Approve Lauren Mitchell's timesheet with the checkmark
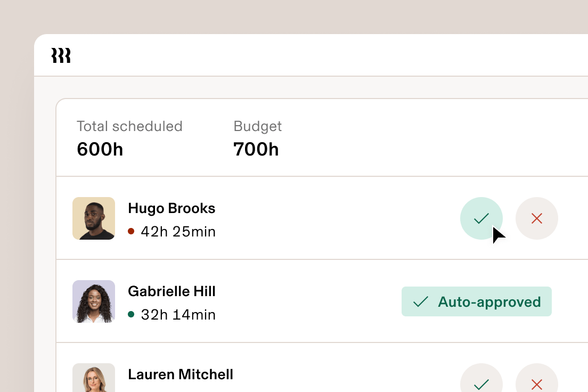The image size is (588, 392). (481, 385)
